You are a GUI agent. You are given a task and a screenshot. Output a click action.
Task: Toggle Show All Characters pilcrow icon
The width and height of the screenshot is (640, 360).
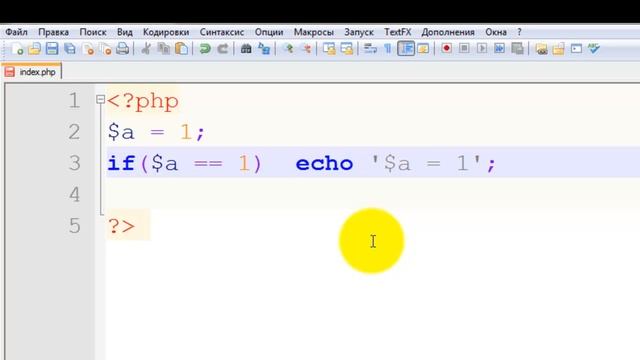pyautogui.click(x=387, y=49)
